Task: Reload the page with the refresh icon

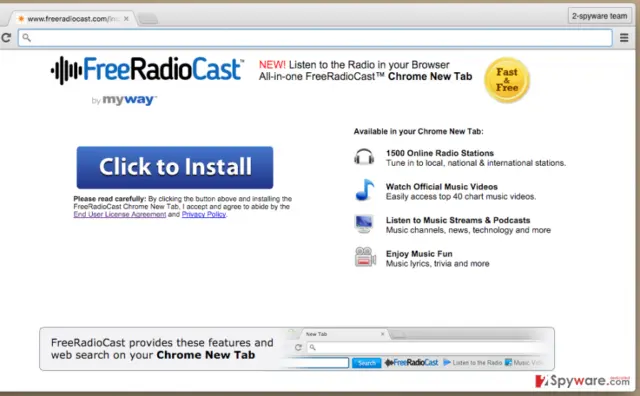Action: [6, 38]
